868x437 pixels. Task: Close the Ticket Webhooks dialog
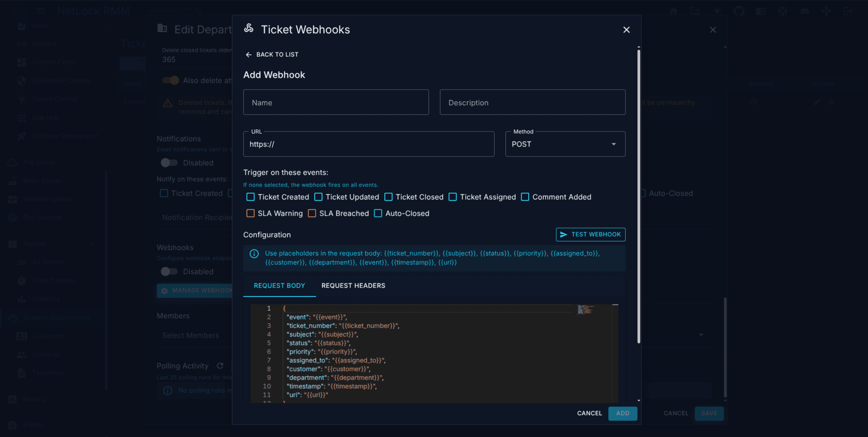[626, 30]
